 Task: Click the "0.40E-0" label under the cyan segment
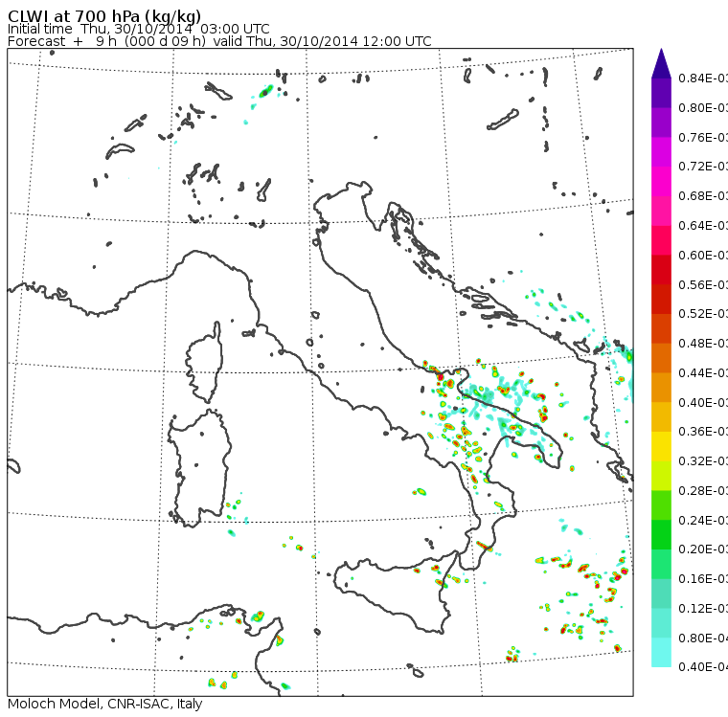703,667
